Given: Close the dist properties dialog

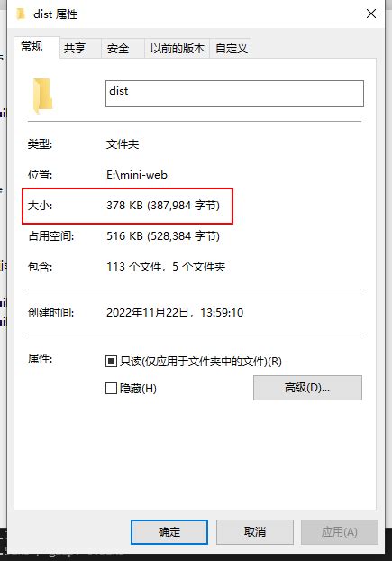Looking at the screenshot, I should (x=371, y=14).
